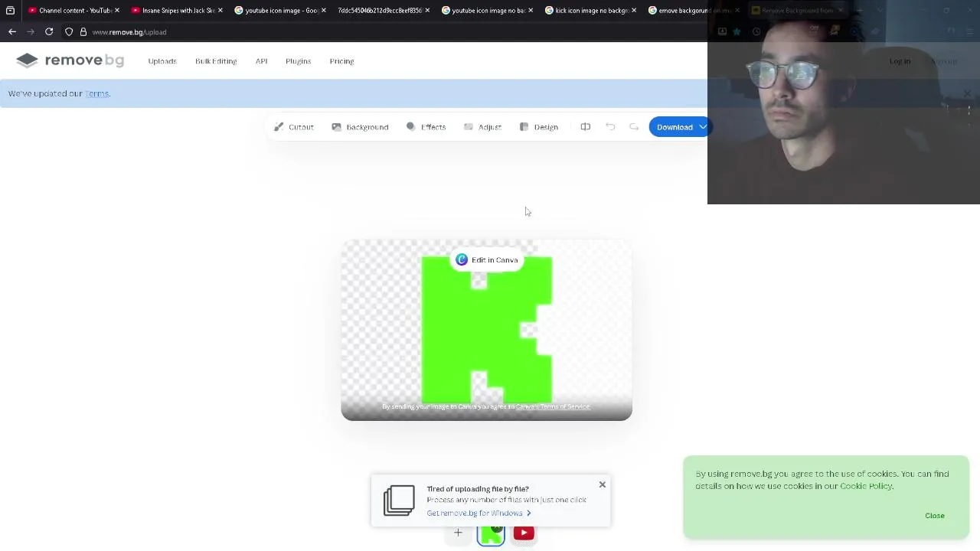Open the Background tool
This screenshot has width=980, height=551.
(360, 127)
